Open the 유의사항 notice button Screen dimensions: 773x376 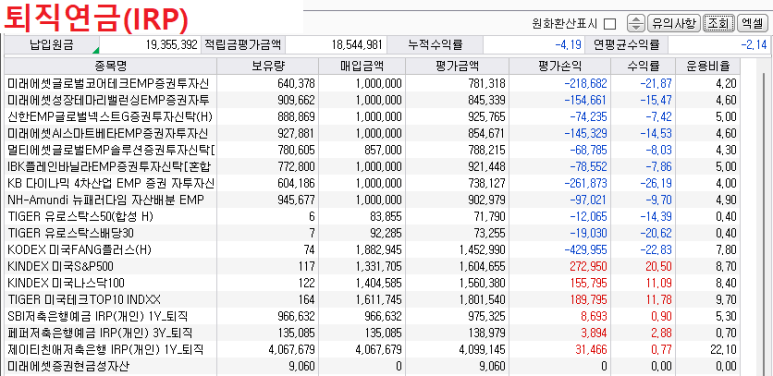click(x=673, y=23)
